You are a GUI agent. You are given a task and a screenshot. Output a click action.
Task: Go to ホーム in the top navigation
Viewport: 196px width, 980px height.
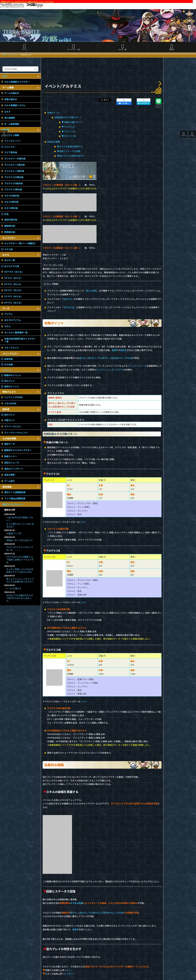coord(24,47)
